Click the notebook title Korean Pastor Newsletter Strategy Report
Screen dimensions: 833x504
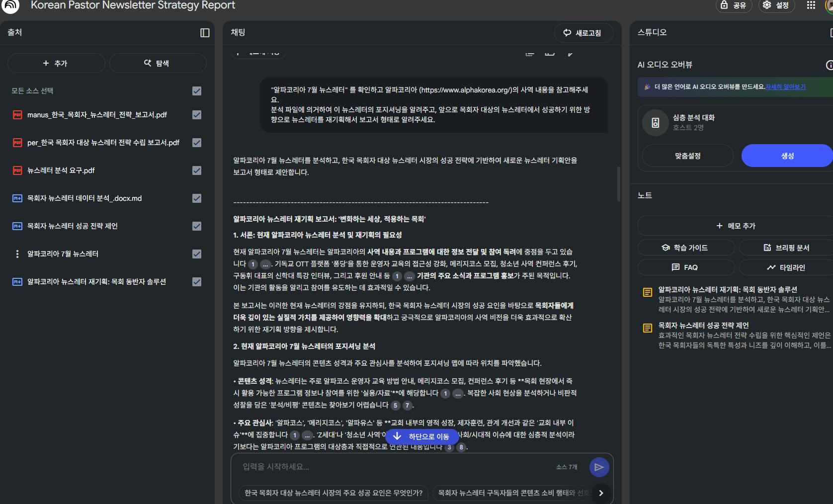(x=133, y=5)
